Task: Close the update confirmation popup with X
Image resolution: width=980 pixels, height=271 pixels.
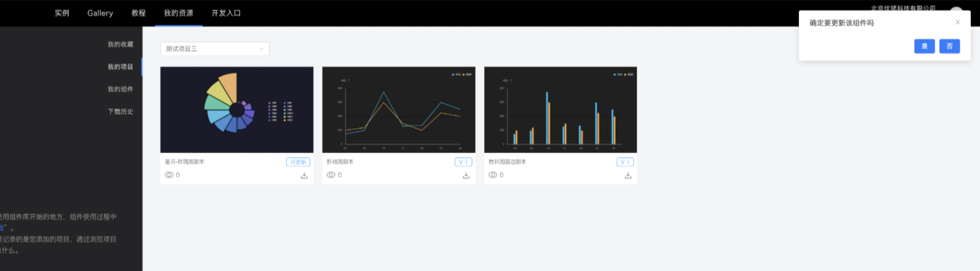Action: pyautogui.click(x=958, y=22)
